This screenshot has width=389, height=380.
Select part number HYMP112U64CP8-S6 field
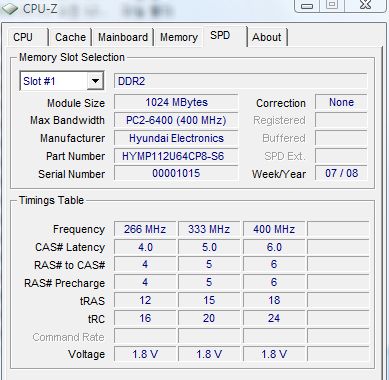[176, 156]
